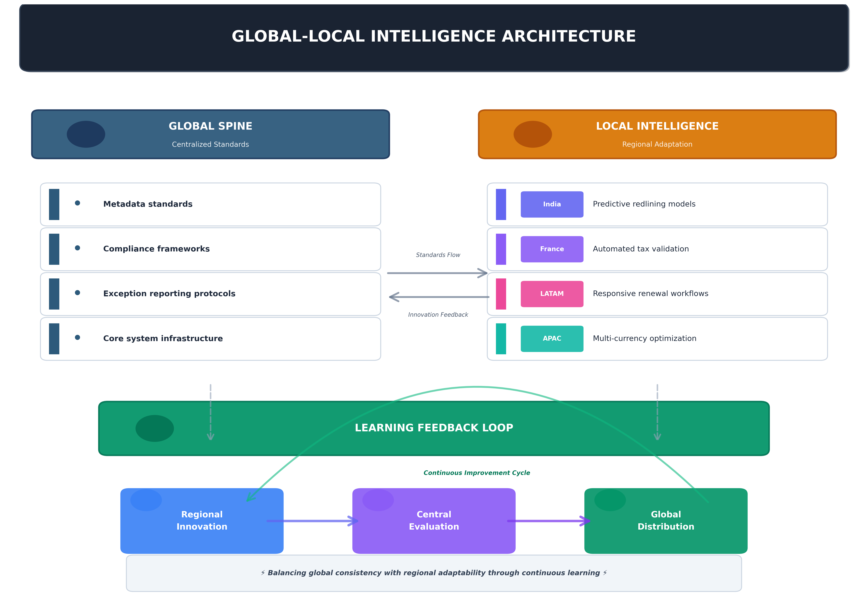Click the dark circle in Global Spine header
Viewport: 868px width, 606px height.
tap(86, 134)
